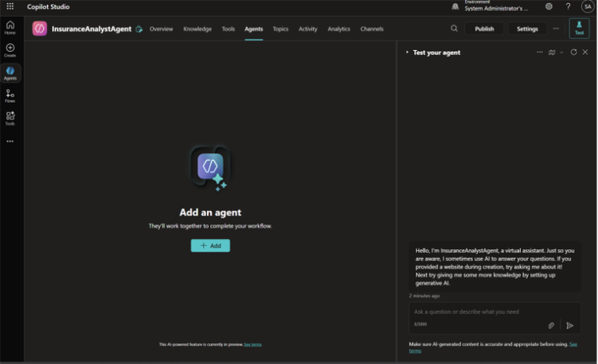Open See terms link in test panel
Image resolution: width=598 pixels, height=364 pixels.
573,344
